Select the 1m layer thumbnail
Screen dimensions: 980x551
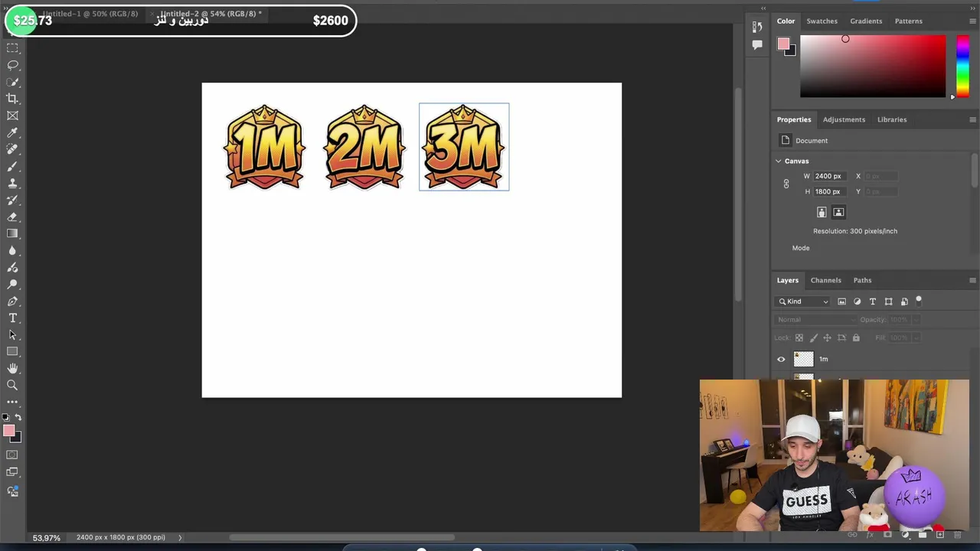tap(803, 359)
